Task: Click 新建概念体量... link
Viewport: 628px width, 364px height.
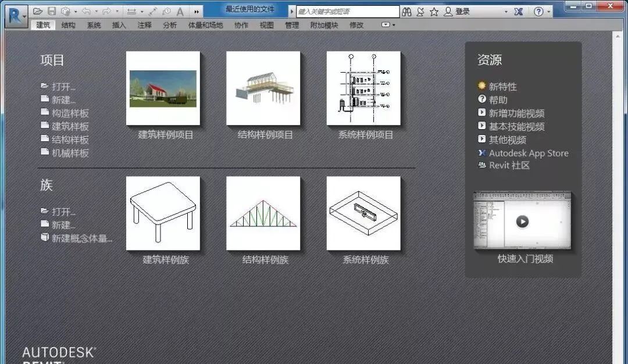Action: [77, 238]
